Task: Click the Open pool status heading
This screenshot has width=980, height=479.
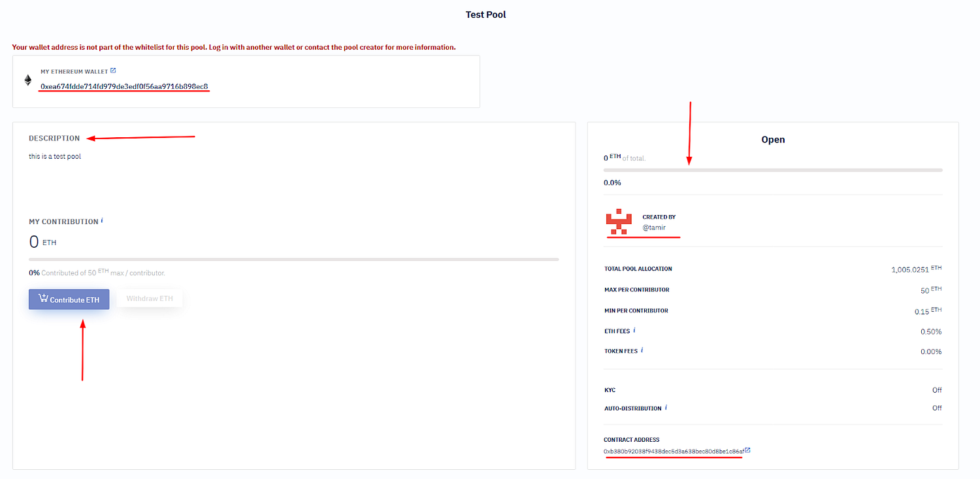Action: (x=773, y=140)
